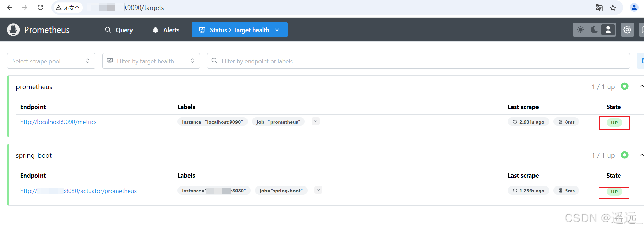Expand labels for the spring-boot target
The width and height of the screenshot is (644, 229).
319,190
